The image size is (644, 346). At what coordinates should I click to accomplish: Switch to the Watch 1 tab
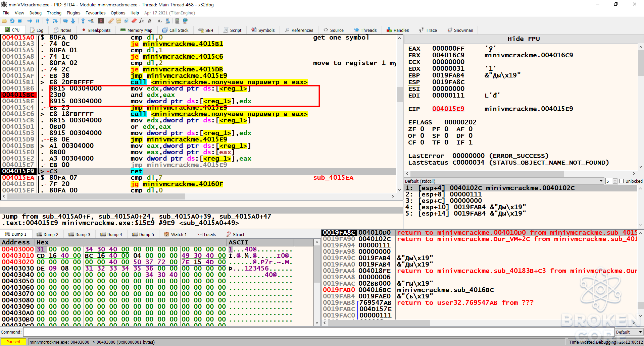[x=176, y=234]
